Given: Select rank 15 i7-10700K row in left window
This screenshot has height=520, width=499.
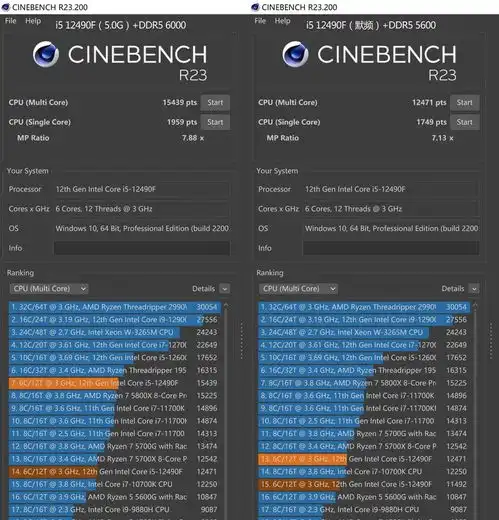Looking at the screenshot, I should 115,484.
